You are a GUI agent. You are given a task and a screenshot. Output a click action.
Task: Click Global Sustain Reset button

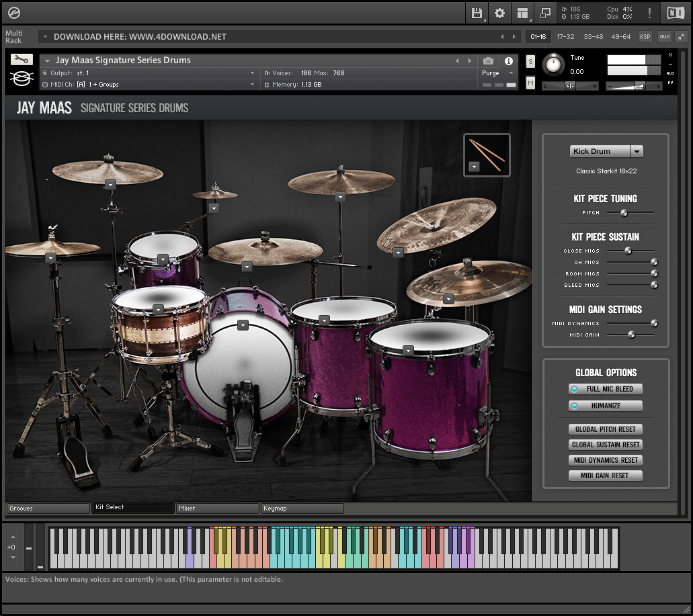(x=606, y=445)
